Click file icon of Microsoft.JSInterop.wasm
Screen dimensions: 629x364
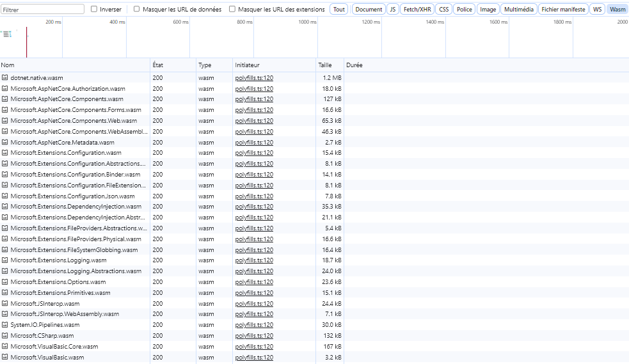5,303
